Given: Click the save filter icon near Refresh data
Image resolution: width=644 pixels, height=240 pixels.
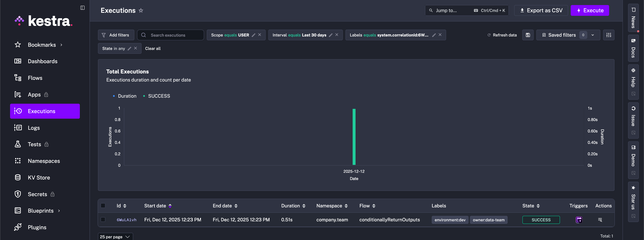Looking at the screenshot, I should [528, 35].
